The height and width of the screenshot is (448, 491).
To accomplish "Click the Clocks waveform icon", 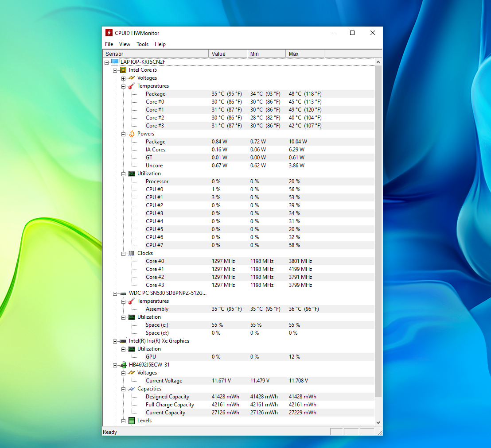I will [132, 253].
